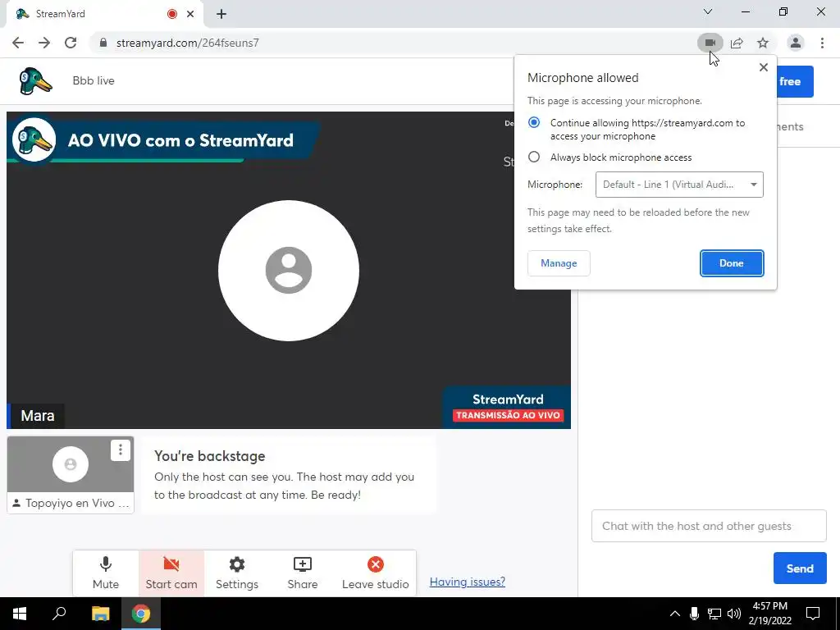Open the Microphone device dropdown

click(x=679, y=185)
